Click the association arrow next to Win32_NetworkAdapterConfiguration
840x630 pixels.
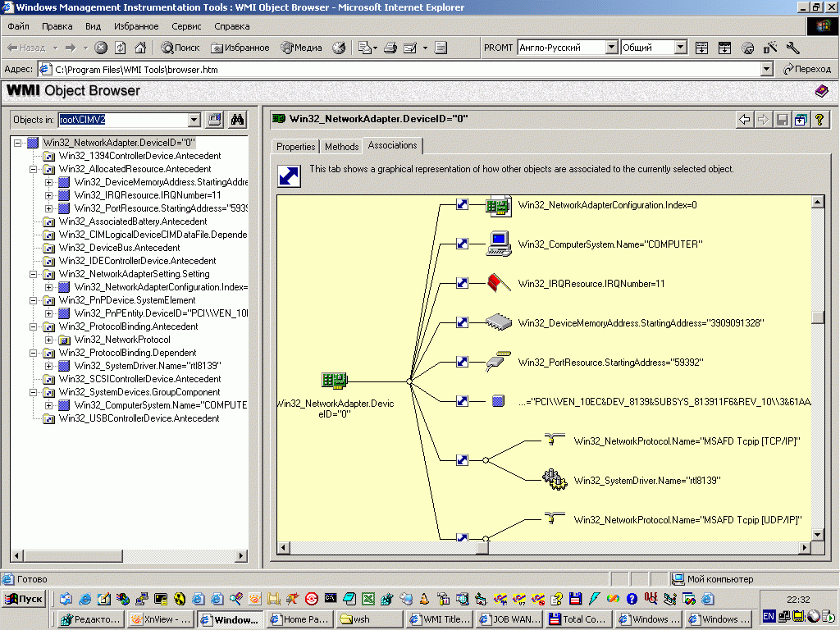pos(463,204)
